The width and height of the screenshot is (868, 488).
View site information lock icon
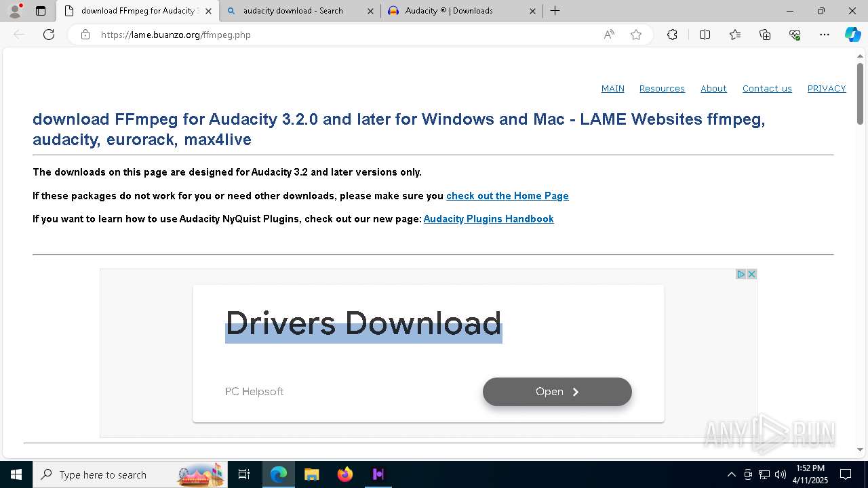tap(85, 35)
